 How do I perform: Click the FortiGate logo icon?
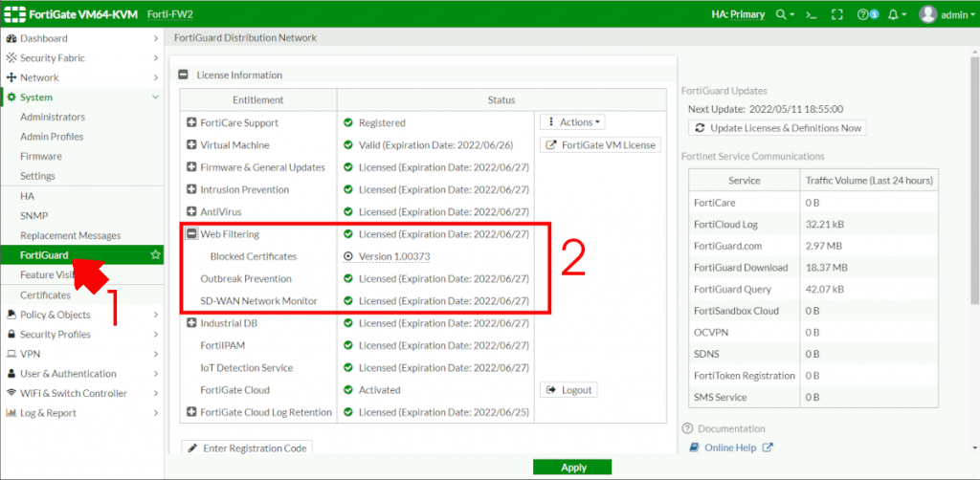point(14,14)
